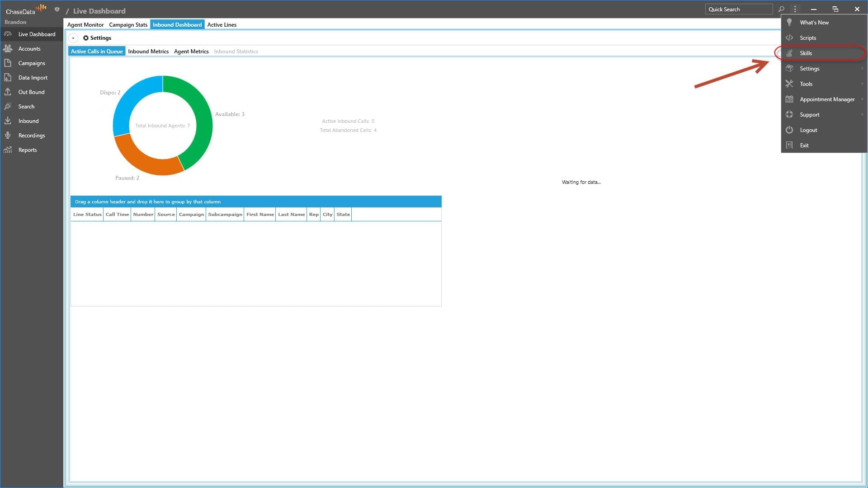This screenshot has height=488, width=868.
Task: Click the Reports chart icon
Action: [8, 150]
